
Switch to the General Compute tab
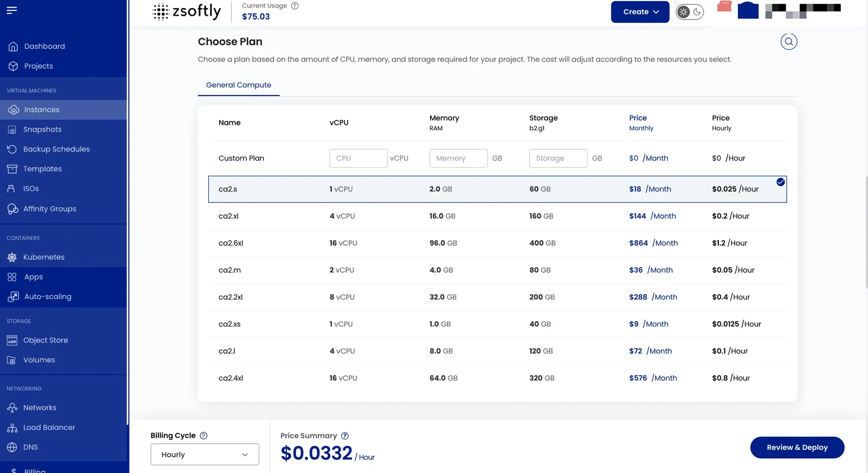pos(239,85)
